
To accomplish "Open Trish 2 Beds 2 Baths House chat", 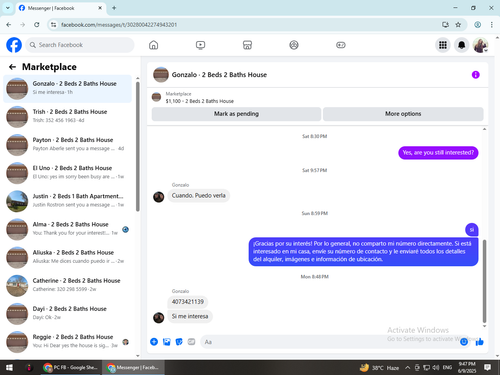I will pos(68,117).
